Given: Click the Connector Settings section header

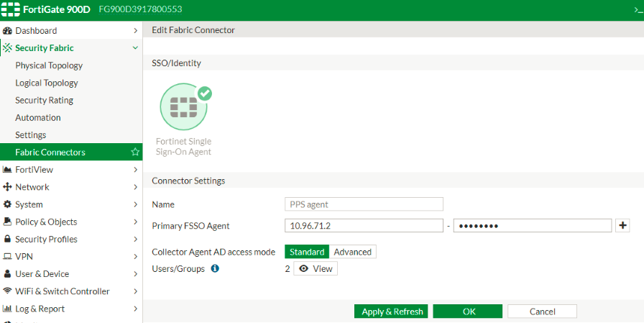Looking at the screenshot, I should (188, 181).
